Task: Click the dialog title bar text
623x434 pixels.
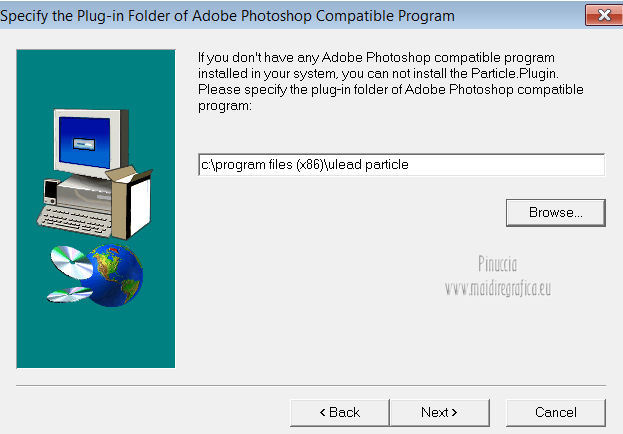Action: [x=230, y=16]
